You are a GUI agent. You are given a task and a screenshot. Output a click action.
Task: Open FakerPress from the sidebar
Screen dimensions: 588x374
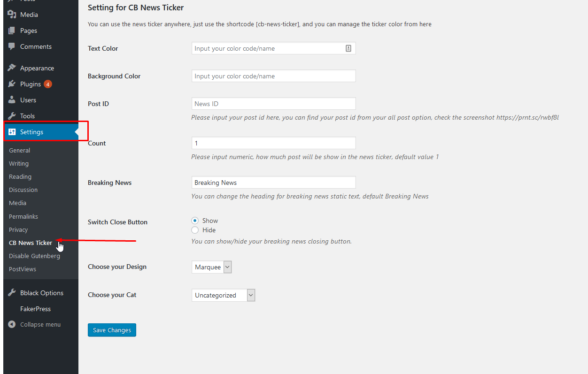(x=35, y=309)
